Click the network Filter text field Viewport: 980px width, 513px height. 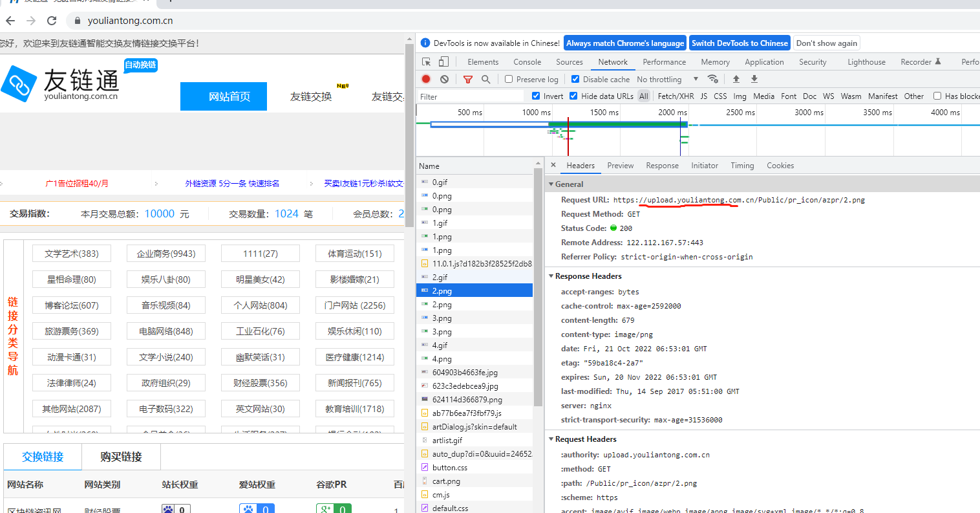point(471,96)
